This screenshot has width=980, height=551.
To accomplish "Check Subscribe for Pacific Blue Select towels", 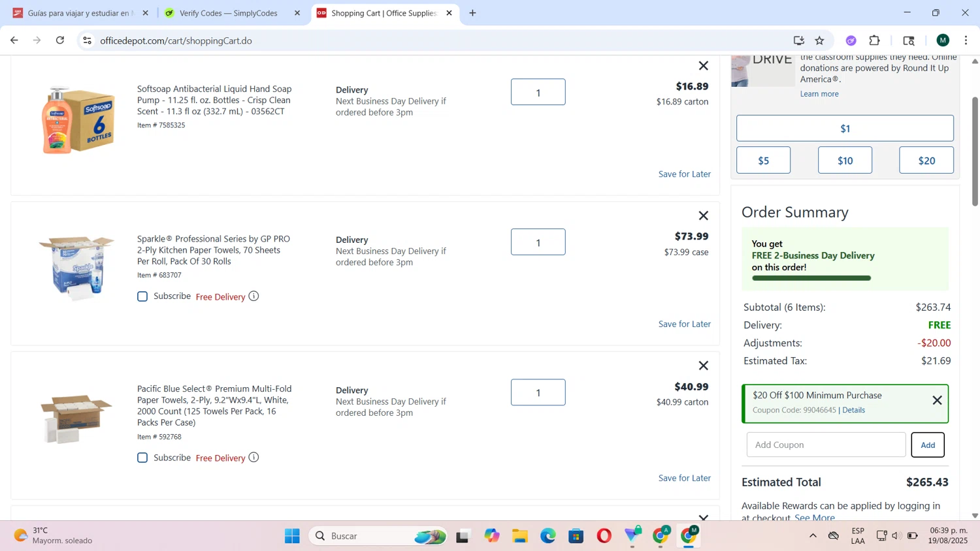I will point(142,458).
